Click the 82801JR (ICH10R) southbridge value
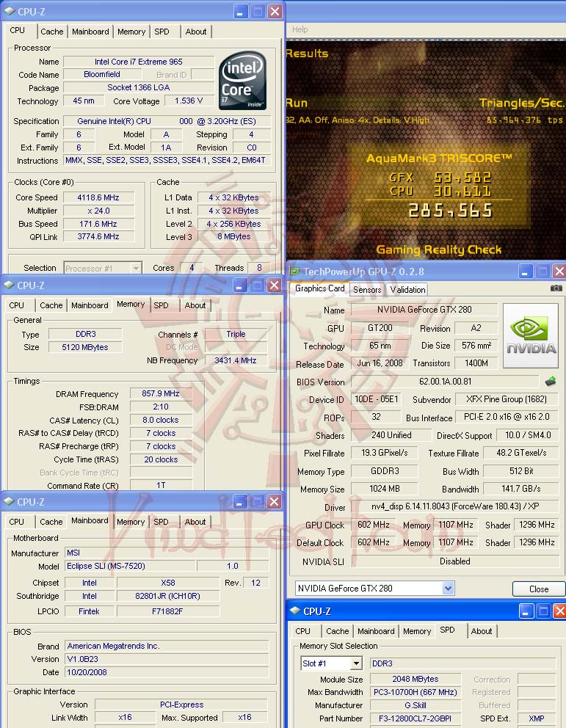 [167, 596]
